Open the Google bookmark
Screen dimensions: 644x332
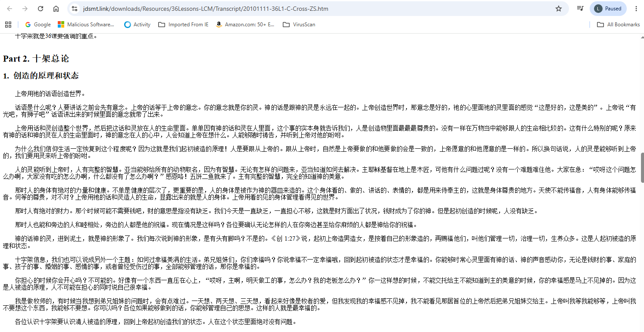(38, 25)
